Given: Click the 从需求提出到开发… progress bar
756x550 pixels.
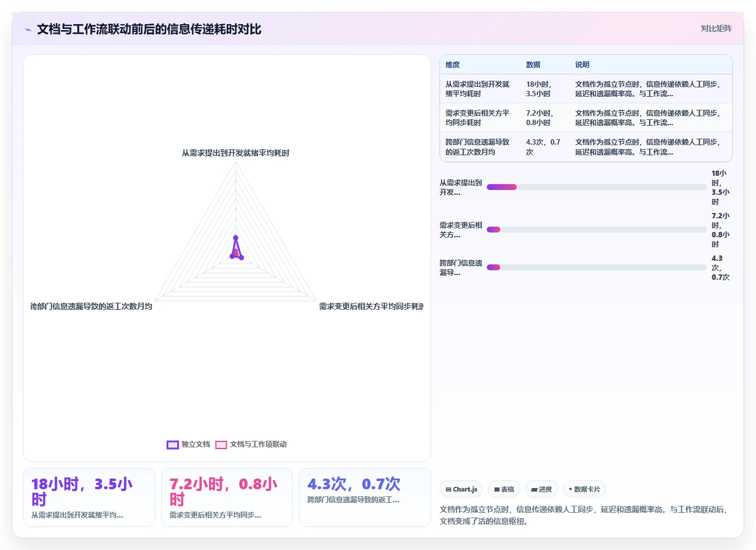Looking at the screenshot, I should pos(597,187).
